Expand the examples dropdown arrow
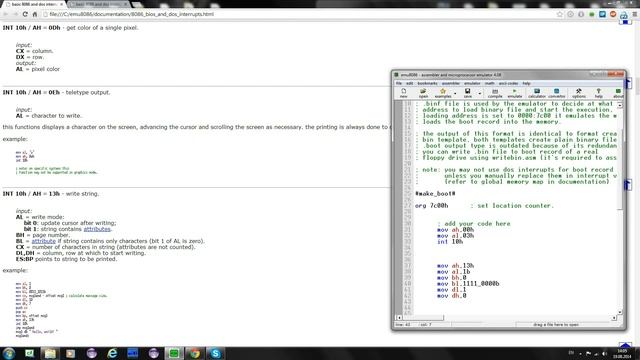The image size is (640, 360). pos(455,93)
